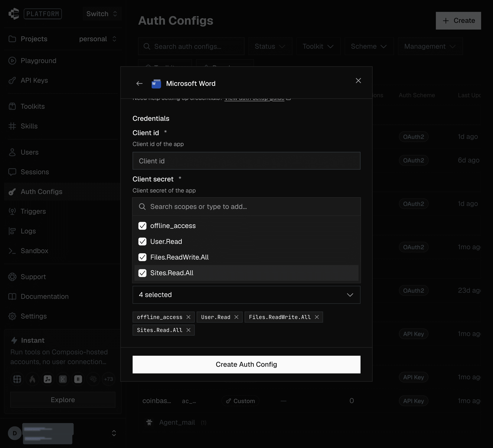The height and width of the screenshot is (448, 493).
Task: Remove the Sites.Read.All scope tag
Action: pyautogui.click(x=188, y=330)
